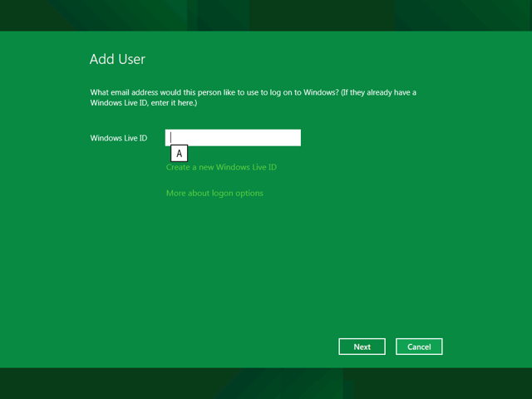Open Create a new Windows Live ID link
This screenshot has height=399, width=532.
pos(221,167)
